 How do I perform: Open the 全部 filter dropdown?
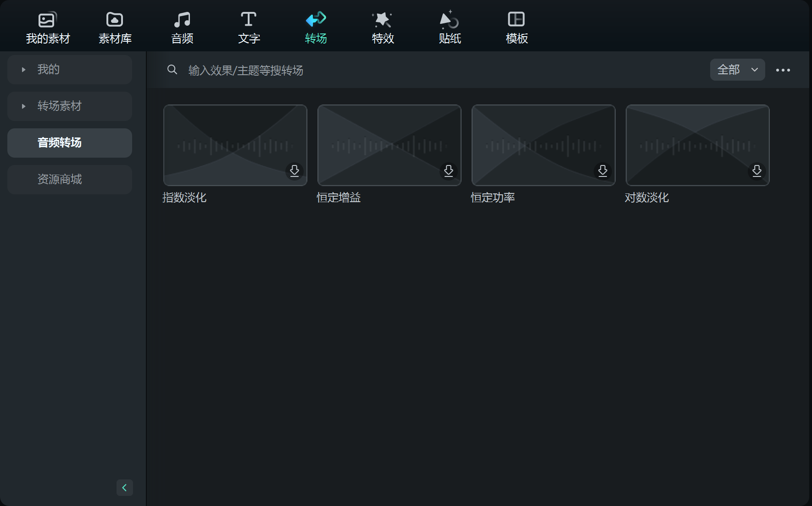(x=738, y=70)
